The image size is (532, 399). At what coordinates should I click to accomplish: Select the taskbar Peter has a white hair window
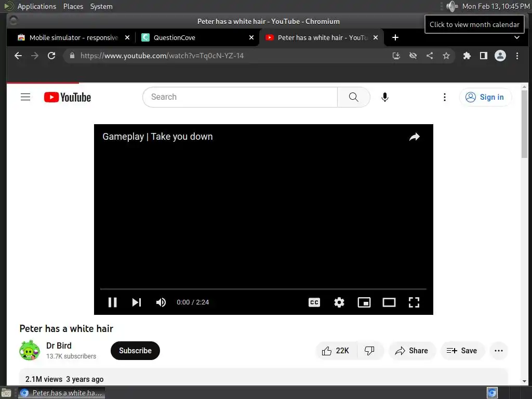point(61,393)
